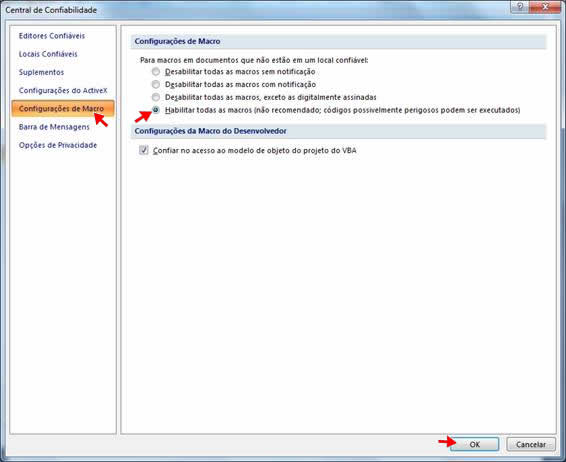566x462 pixels.
Task: Click the Habilitar todas as macros label text
Action: (x=342, y=110)
